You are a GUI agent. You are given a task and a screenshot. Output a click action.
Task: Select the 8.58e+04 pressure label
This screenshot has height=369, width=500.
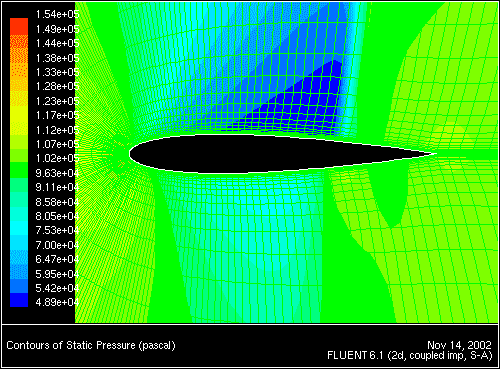(x=57, y=202)
